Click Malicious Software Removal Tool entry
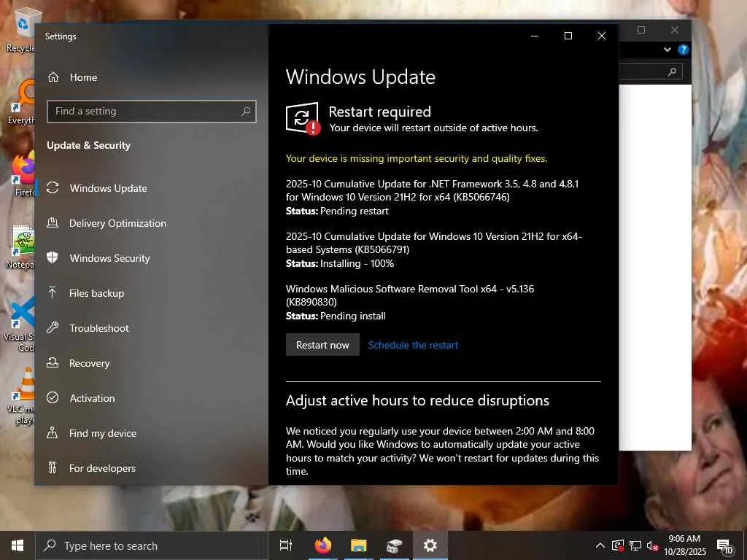Viewport: 747px width, 560px height. tap(410, 295)
